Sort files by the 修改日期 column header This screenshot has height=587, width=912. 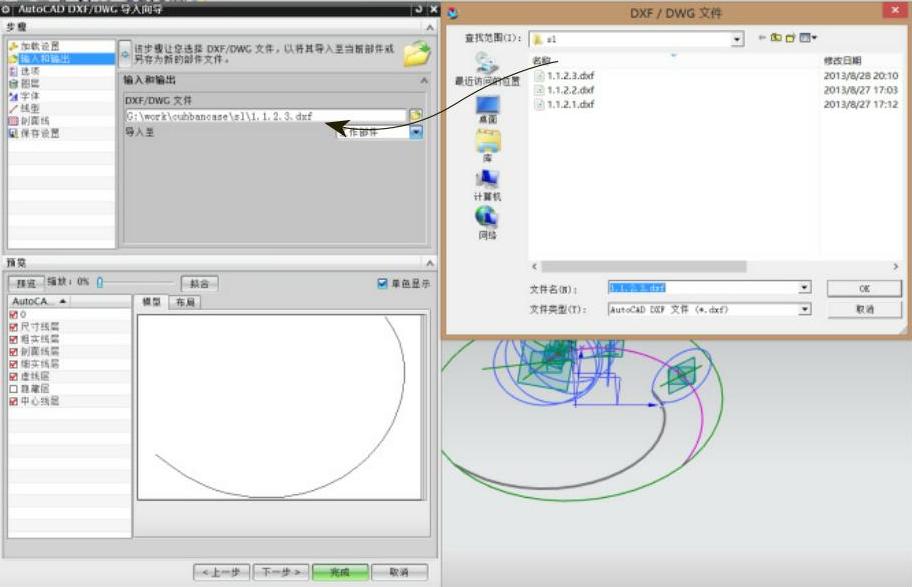point(842,61)
